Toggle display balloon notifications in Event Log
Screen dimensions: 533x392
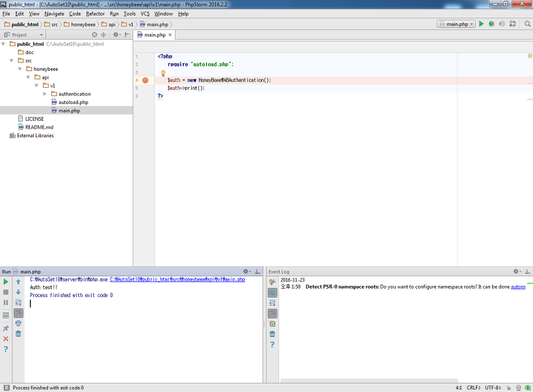tap(272, 293)
